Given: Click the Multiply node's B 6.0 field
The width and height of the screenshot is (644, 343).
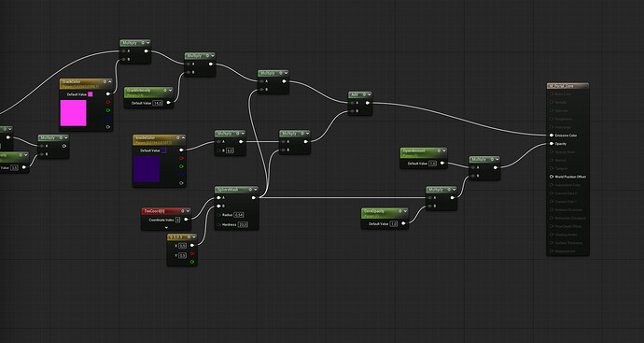Looking at the screenshot, I should pos(230,150).
